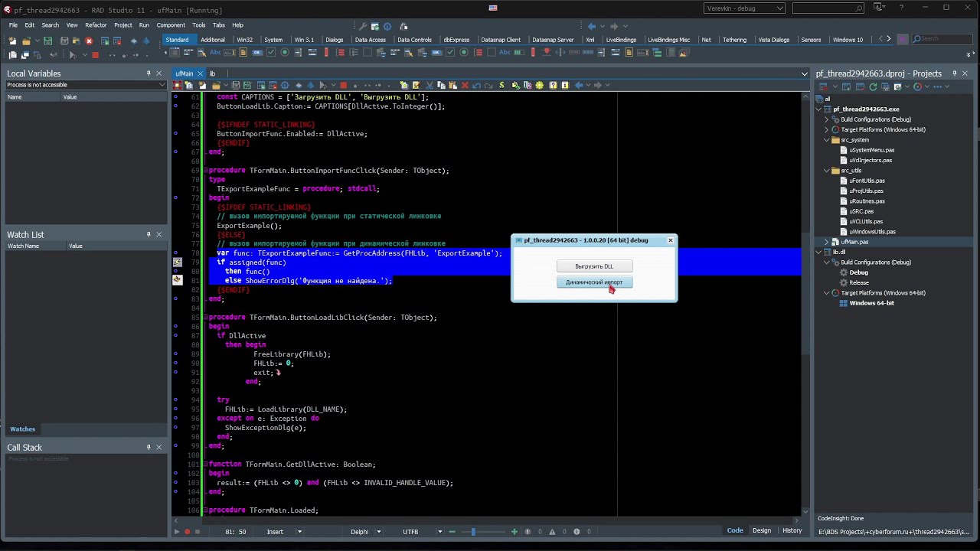Select uVclInjectors.pas in project tree
Screen dimensions: 980x551
[871, 160]
